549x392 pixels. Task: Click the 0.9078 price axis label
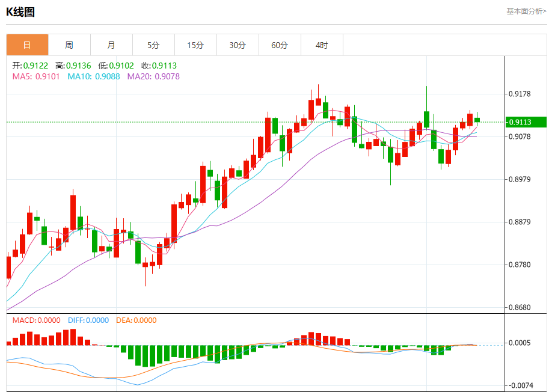point(520,136)
